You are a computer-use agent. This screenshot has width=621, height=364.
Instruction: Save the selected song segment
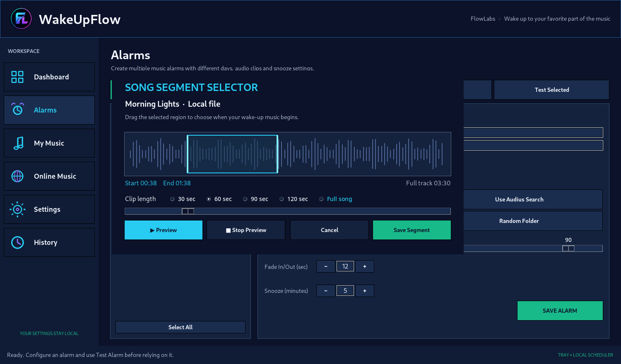tap(412, 230)
